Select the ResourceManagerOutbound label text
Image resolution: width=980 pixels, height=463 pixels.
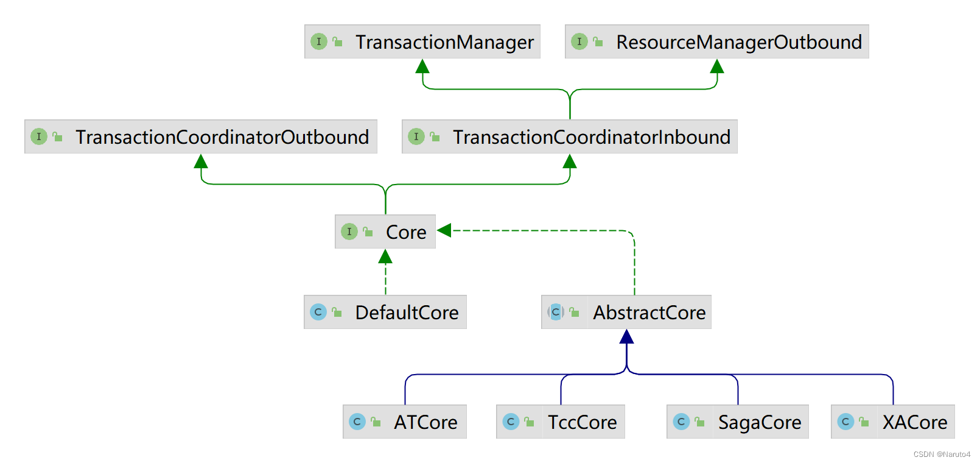tap(739, 42)
